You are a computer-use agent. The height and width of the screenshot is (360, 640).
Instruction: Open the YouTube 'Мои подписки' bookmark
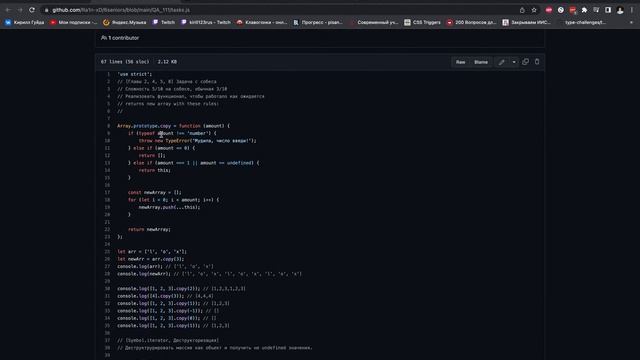tap(73, 22)
